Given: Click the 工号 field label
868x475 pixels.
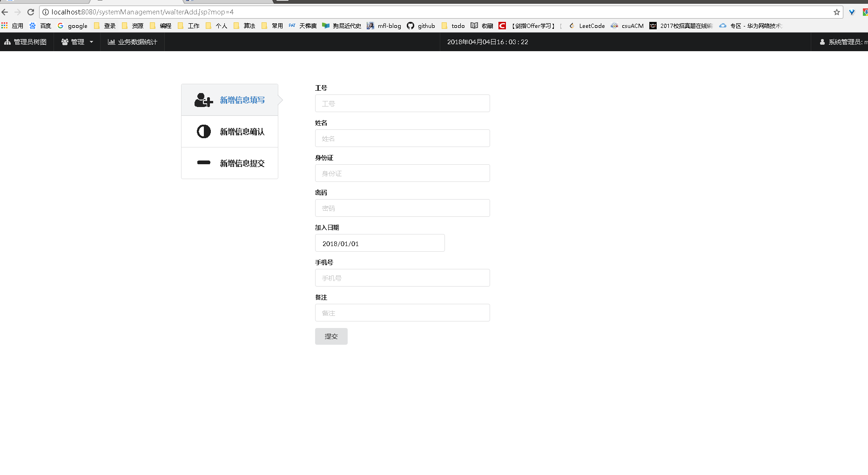Looking at the screenshot, I should tap(321, 88).
